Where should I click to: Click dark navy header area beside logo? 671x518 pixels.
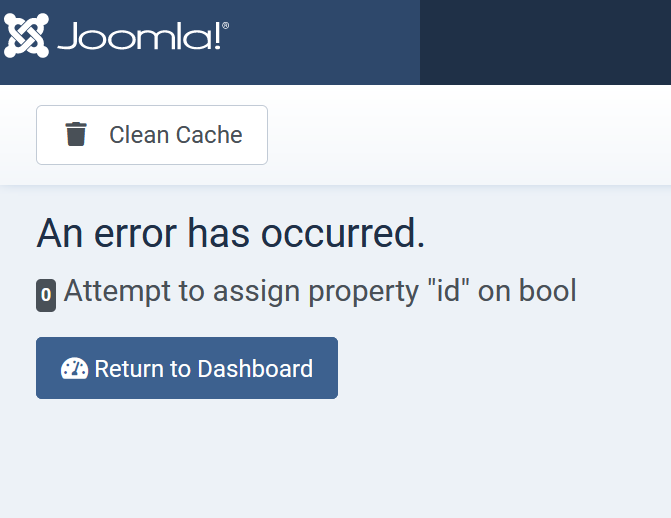coord(545,42)
